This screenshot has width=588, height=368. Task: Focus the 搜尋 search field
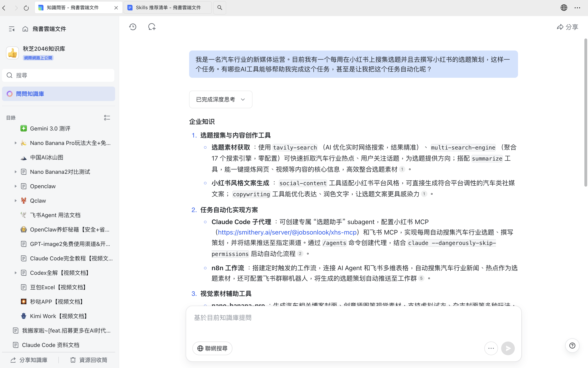point(58,75)
